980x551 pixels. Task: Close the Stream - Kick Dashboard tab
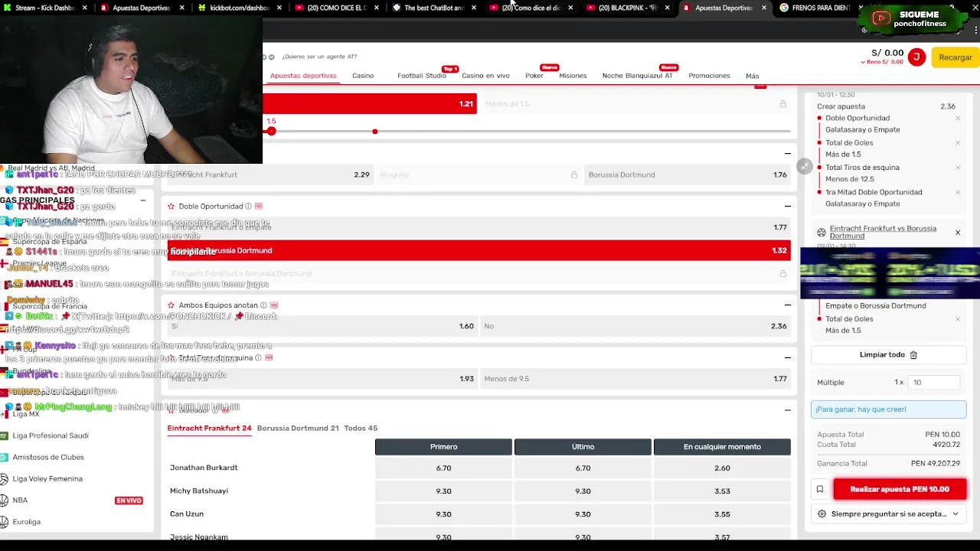coord(85,8)
